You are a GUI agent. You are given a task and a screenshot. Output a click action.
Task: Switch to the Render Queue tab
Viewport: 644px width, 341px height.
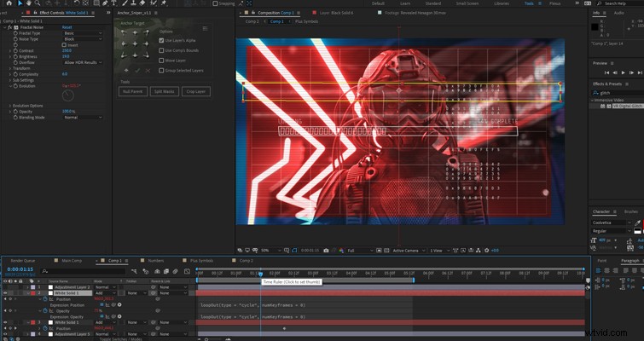coord(22,261)
